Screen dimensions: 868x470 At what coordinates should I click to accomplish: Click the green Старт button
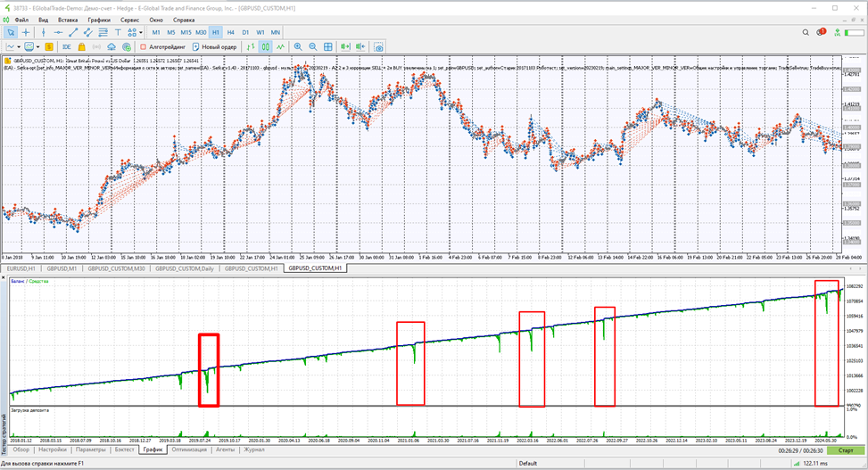[x=846, y=450]
